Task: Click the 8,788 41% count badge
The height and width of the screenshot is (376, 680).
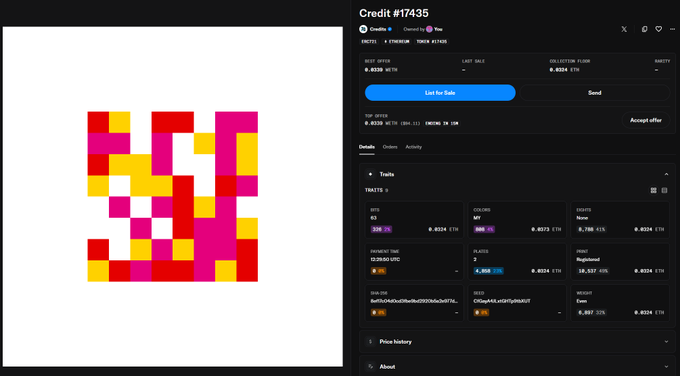Action: point(592,229)
